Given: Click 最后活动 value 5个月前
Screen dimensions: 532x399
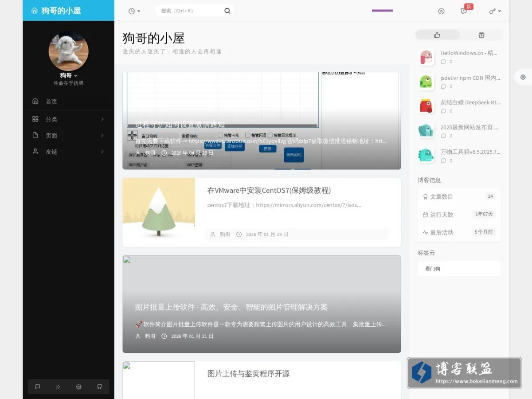Looking at the screenshot, I should point(484,232).
